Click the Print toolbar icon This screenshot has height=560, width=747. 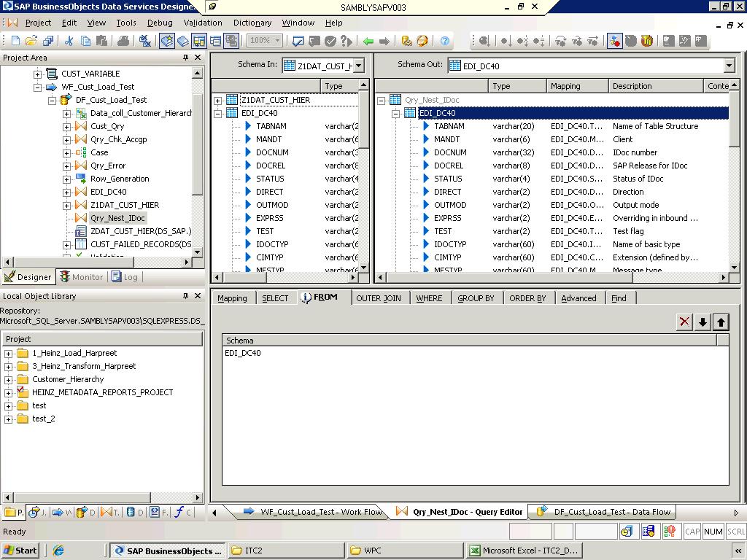click(x=123, y=41)
